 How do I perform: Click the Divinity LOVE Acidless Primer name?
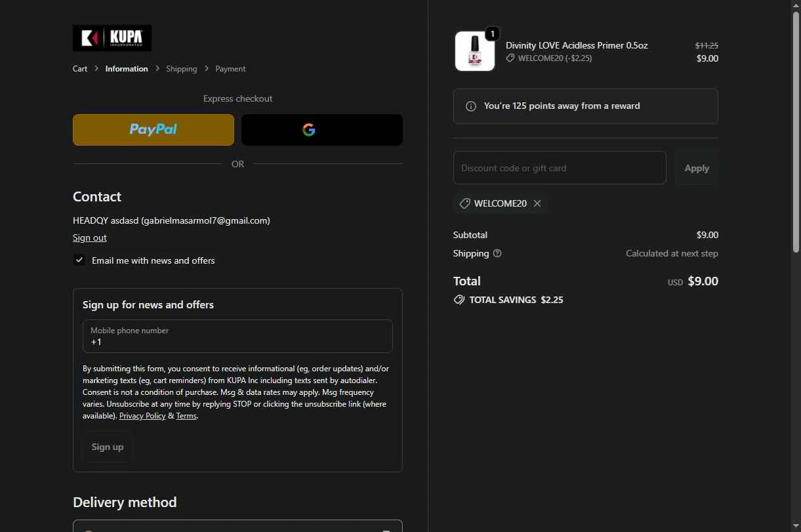577,45
